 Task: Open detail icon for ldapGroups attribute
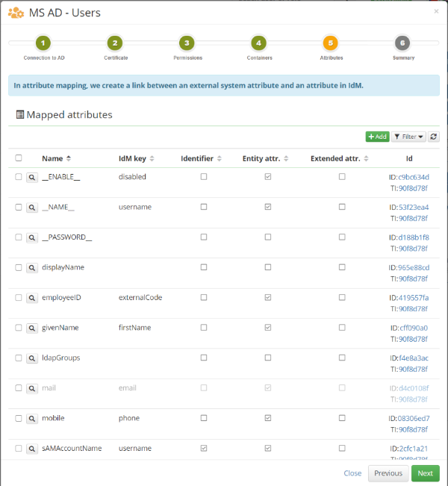pos(32,358)
